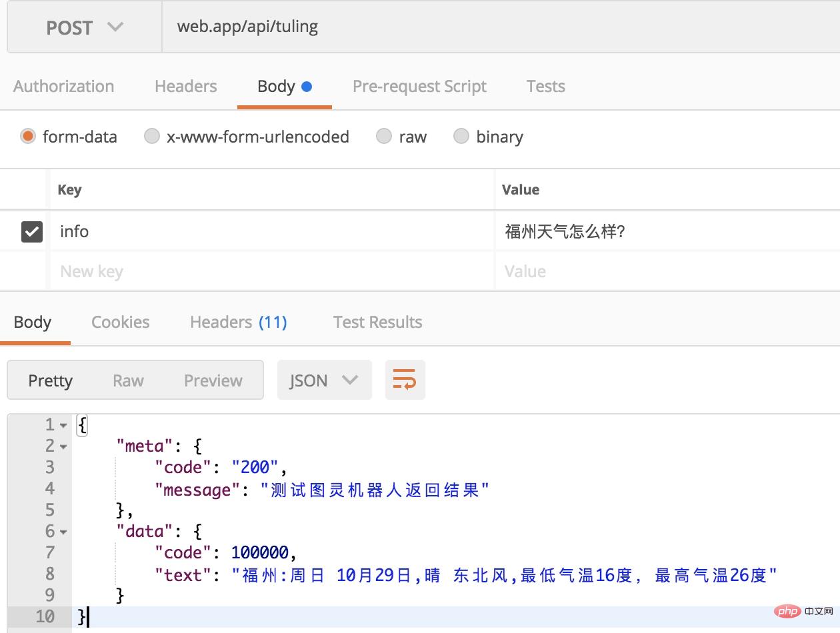
Task: Collapse the "meta" object fold arrow
Action: [63, 446]
